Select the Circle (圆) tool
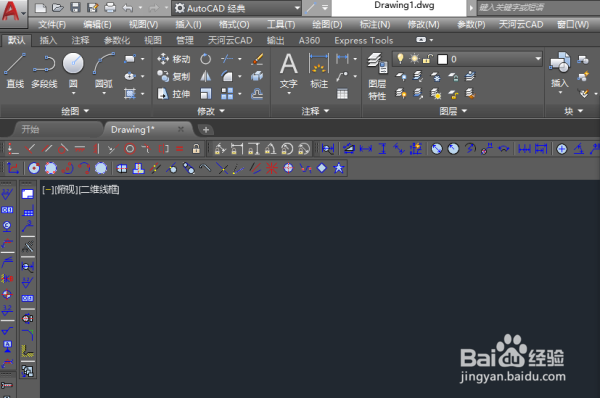The image size is (600, 398). (x=73, y=71)
